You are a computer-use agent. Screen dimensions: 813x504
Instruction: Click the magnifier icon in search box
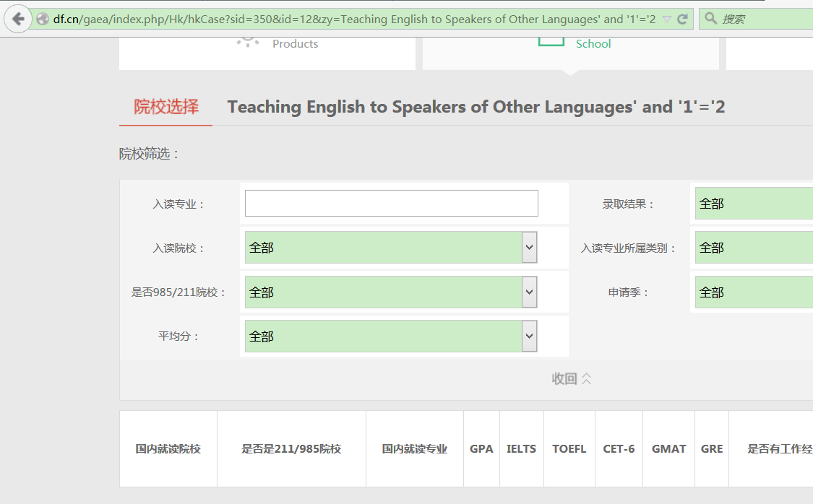click(x=711, y=19)
